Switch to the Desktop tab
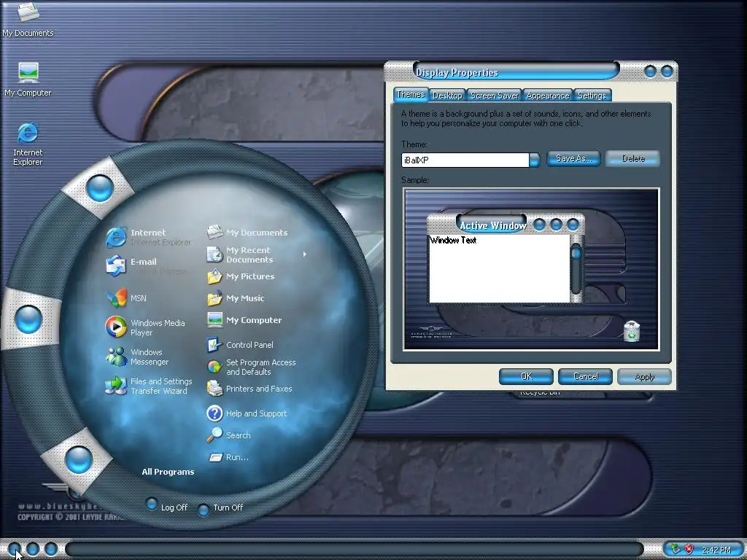This screenshot has height=560, width=747. click(x=447, y=96)
